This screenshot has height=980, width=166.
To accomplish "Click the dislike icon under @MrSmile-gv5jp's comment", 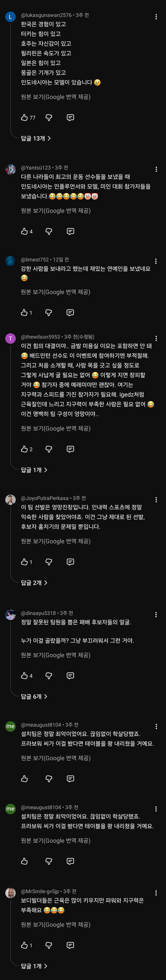I will pos(49,945).
